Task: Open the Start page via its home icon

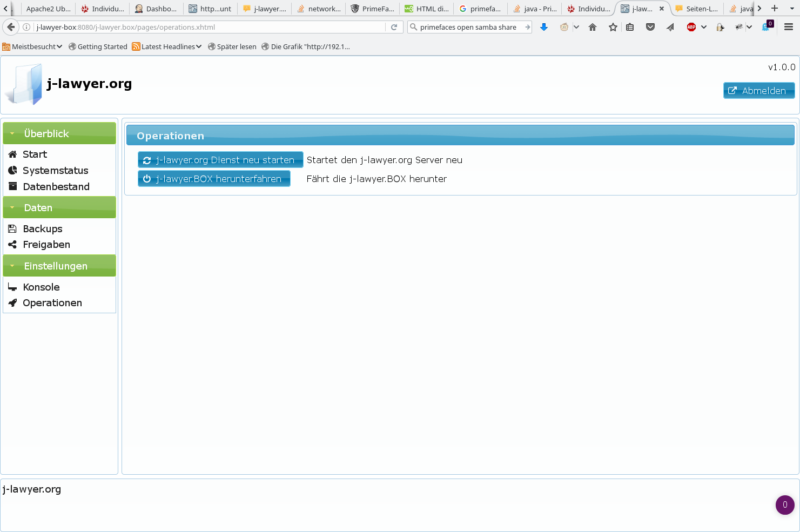Action: [13, 154]
